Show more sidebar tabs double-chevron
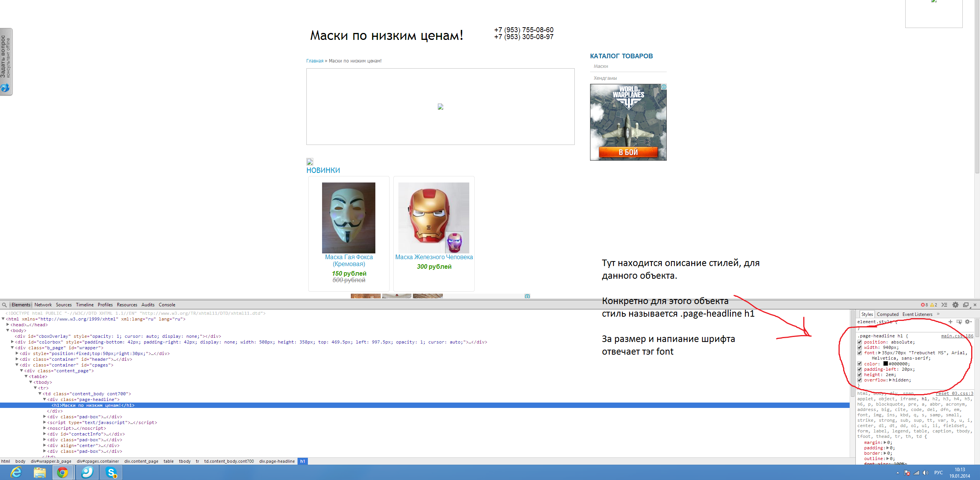Screen dimensions: 980x480 tap(938, 314)
